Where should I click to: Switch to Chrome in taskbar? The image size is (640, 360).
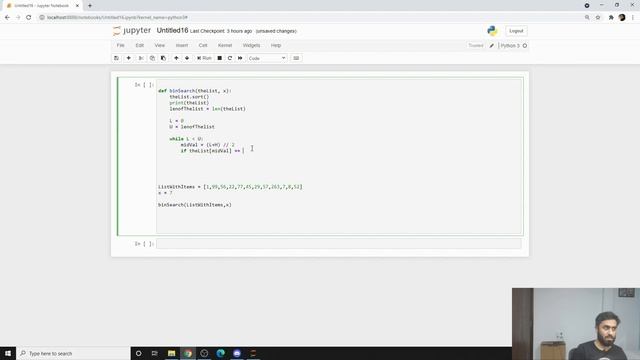coord(188,353)
